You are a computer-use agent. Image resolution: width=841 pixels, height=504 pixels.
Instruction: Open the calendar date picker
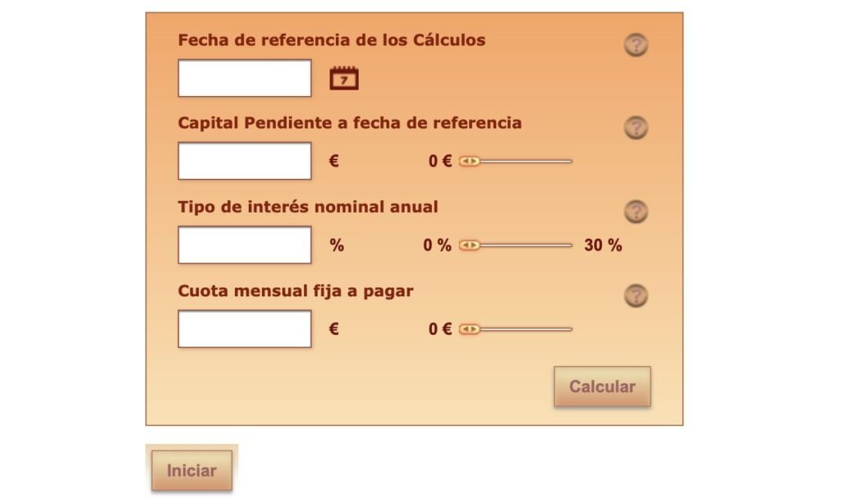pos(344,79)
